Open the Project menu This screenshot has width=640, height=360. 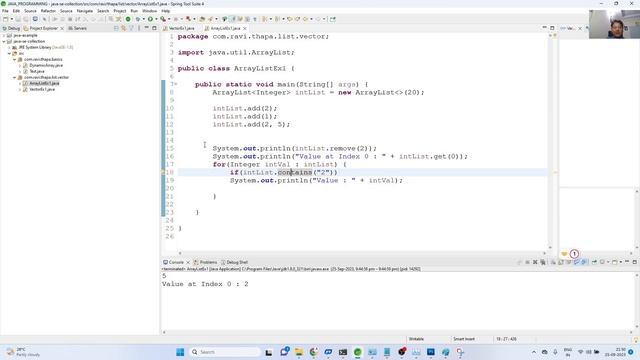pyautogui.click(x=120, y=11)
